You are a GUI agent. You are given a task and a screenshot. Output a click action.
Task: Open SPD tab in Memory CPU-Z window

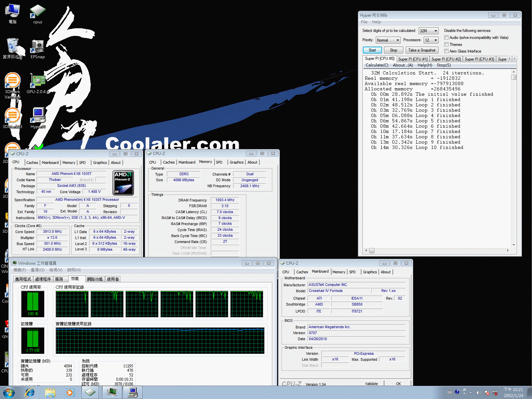point(219,162)
